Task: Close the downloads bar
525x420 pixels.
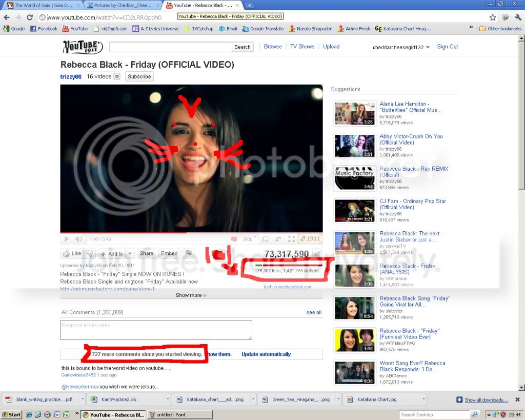Action: (x=518, y=399)
